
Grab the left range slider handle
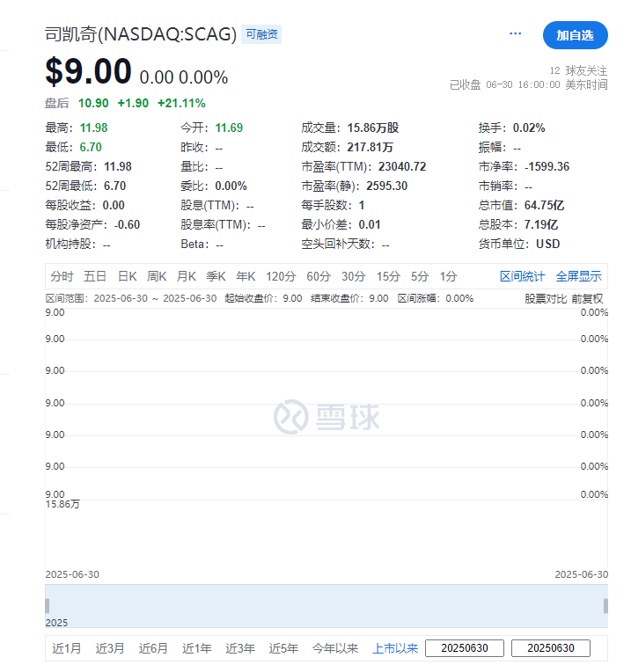[48, 606]
